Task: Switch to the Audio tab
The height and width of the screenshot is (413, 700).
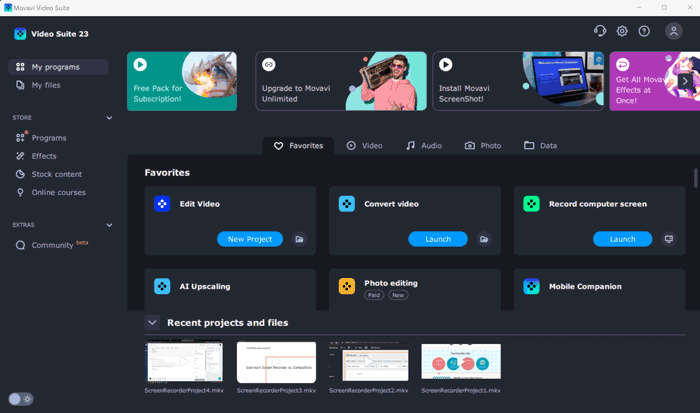Action: [424, 146]
